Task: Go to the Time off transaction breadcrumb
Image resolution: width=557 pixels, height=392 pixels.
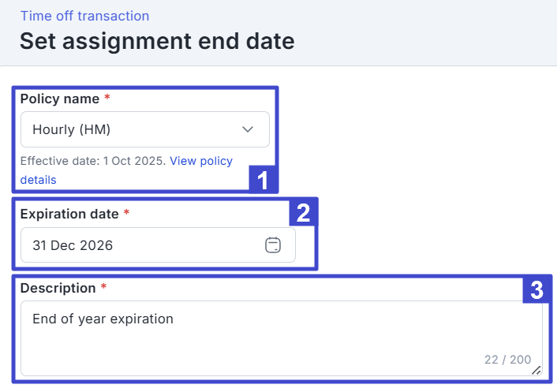Action: pos(84,16)
